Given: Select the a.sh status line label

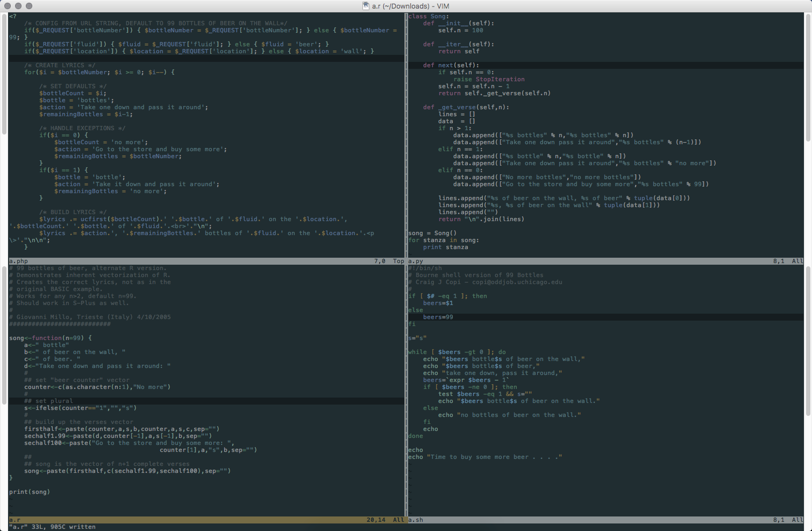Looking at the screenshot, I should 416,520.
